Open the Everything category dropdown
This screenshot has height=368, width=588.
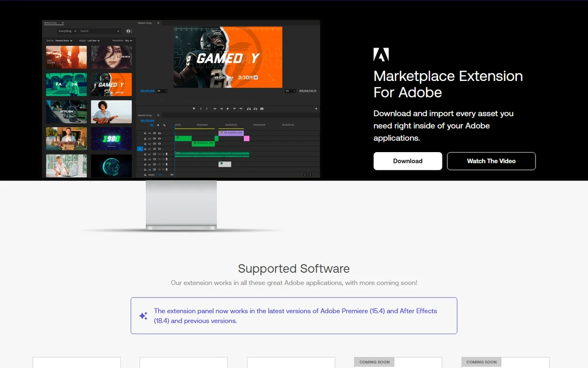(67, 31)
